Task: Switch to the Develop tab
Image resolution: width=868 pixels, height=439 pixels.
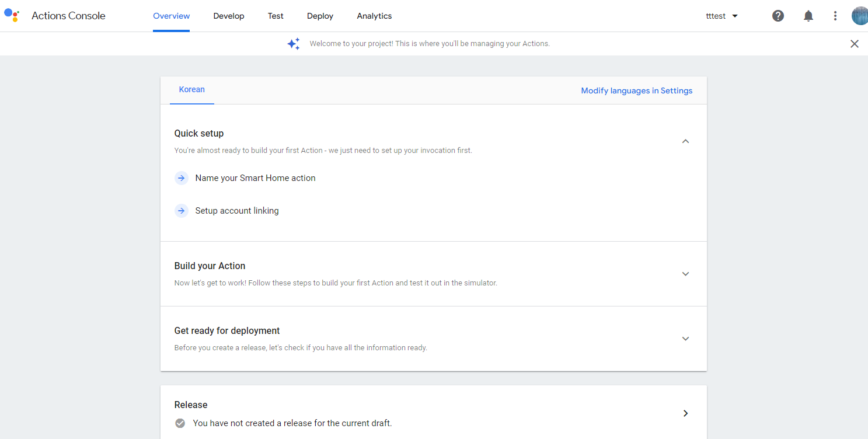Action: point(229,16)
